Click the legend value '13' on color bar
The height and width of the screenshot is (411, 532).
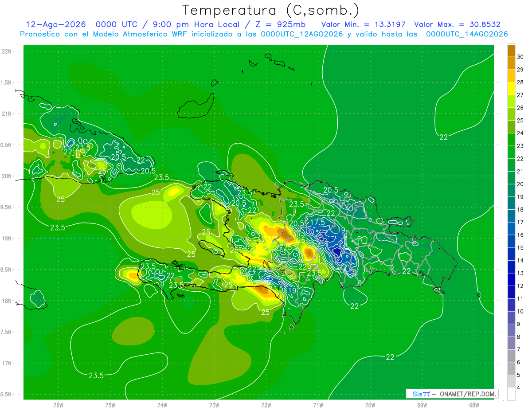(520, 273)
